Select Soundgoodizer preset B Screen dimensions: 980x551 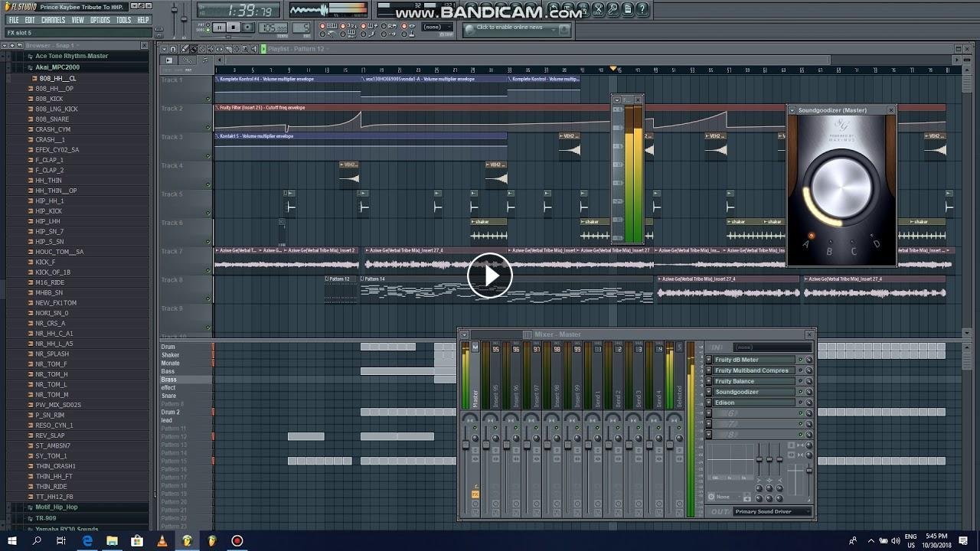point(829,250)
